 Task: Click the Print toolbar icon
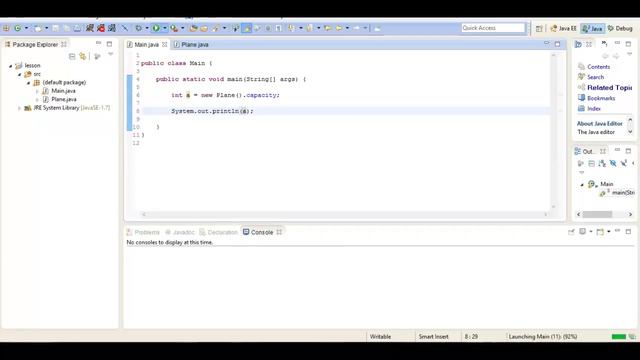click(77, 28)
